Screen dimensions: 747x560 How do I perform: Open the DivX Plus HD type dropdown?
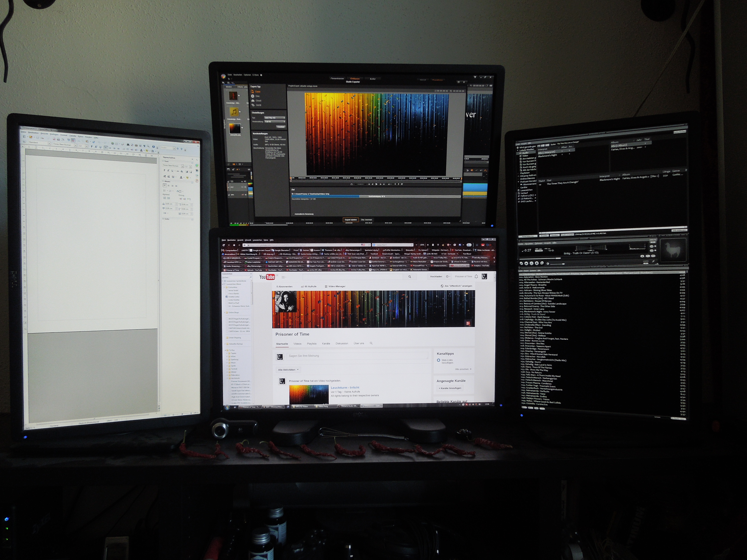click(x=275, y=118)
